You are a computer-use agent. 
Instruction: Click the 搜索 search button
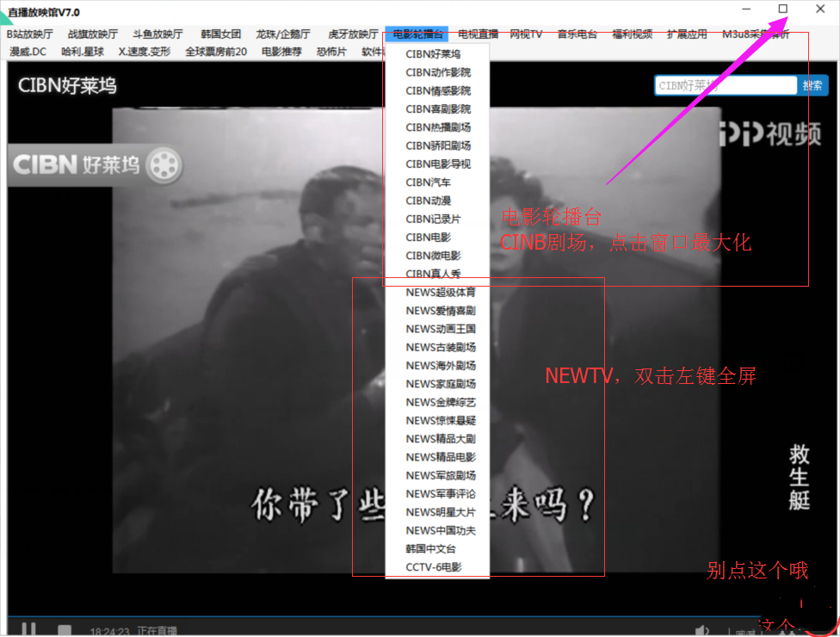pos(812,85)
